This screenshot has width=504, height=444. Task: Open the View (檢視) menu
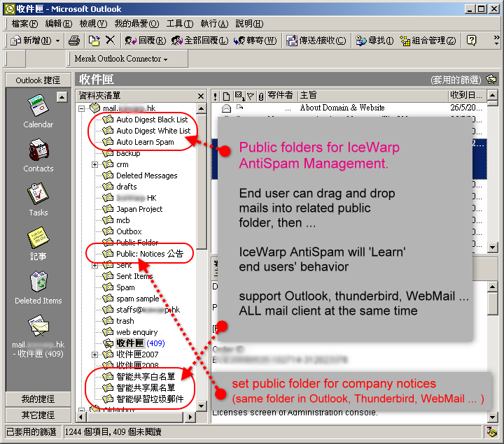pyautogui.click(x=93, y=24)
